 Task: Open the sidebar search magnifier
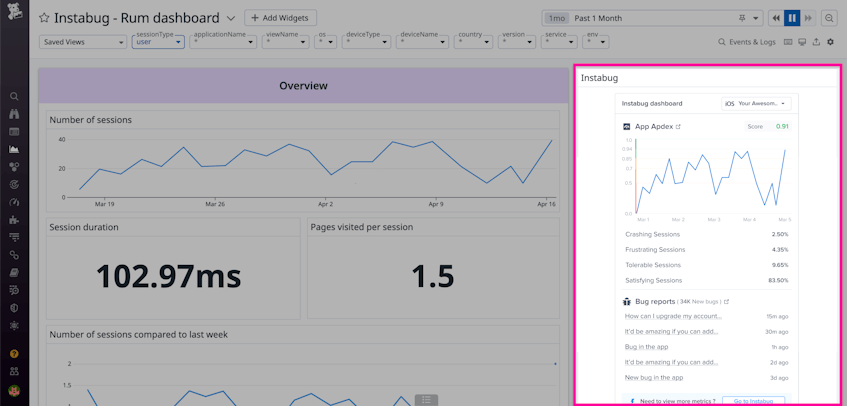pyautogui.click(x=15, y=97)
